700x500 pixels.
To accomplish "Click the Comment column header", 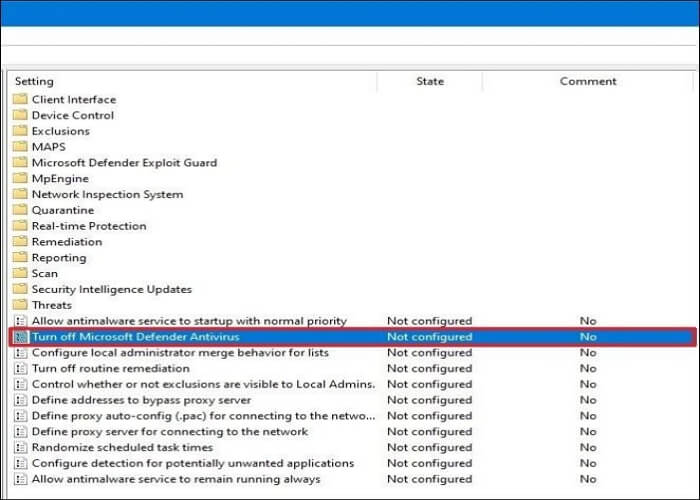I will click(588, 81).
